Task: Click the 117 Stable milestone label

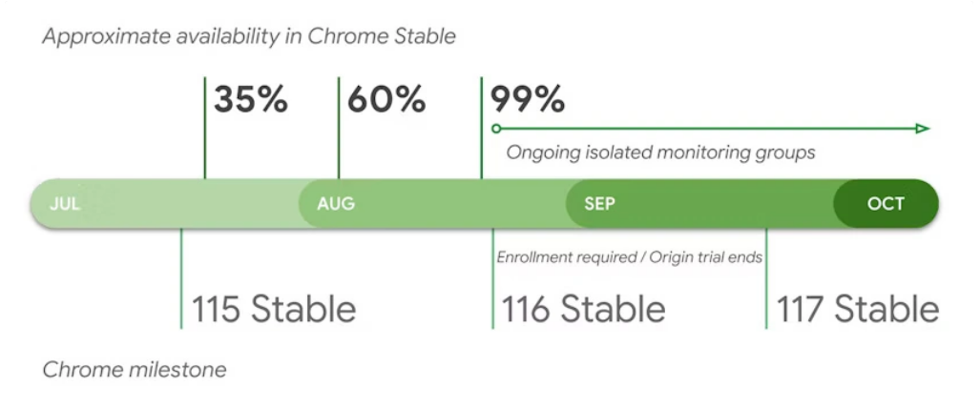Action: pos(858,309)
